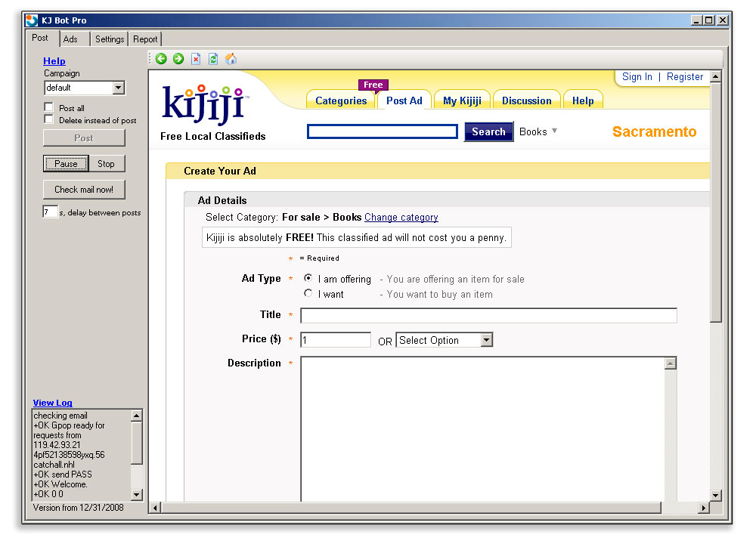Go to the browser home page icon

[x=231, y=59]
